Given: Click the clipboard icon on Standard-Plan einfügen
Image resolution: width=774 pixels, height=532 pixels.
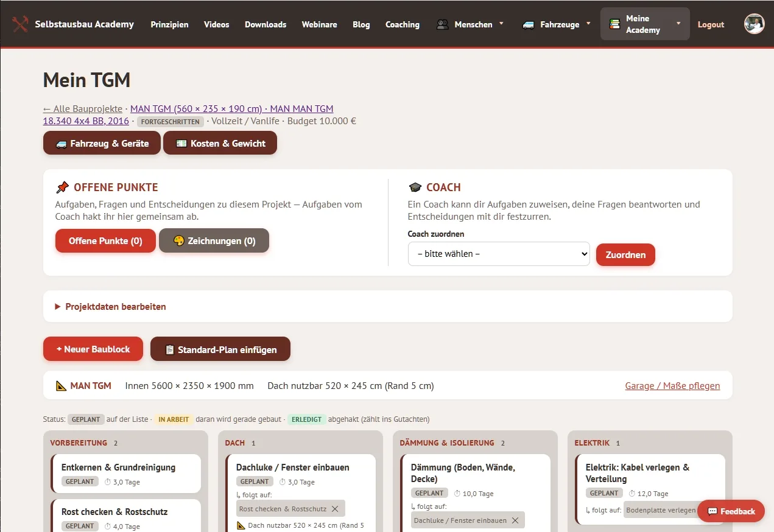Looking at the screenshot, I should point(170,350).
